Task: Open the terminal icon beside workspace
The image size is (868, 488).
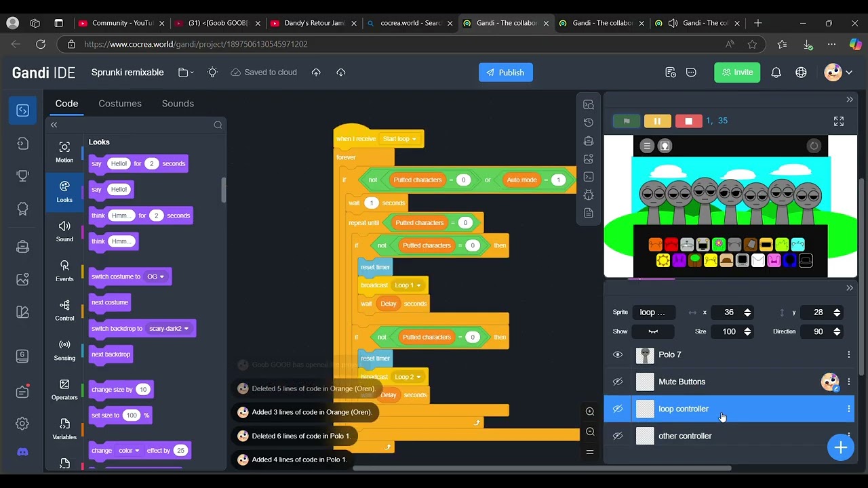Action: click(x=589, y=177)
